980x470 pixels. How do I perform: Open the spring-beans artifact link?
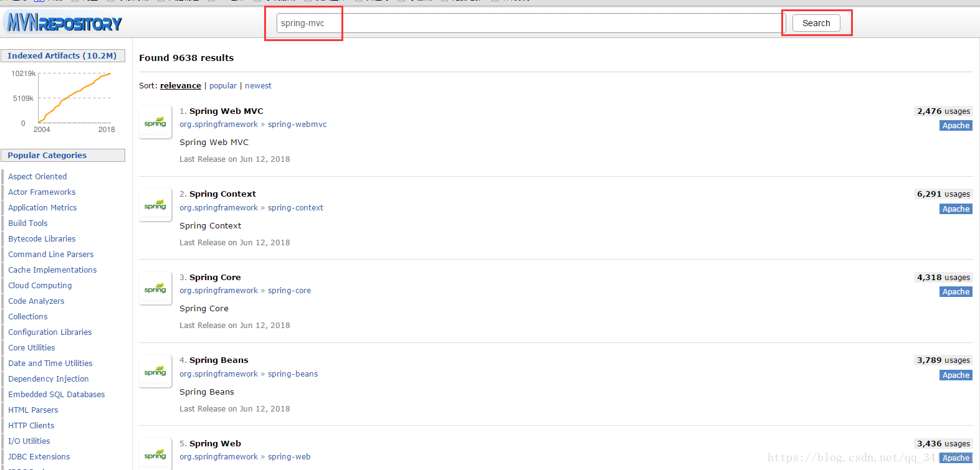(293, 374)
